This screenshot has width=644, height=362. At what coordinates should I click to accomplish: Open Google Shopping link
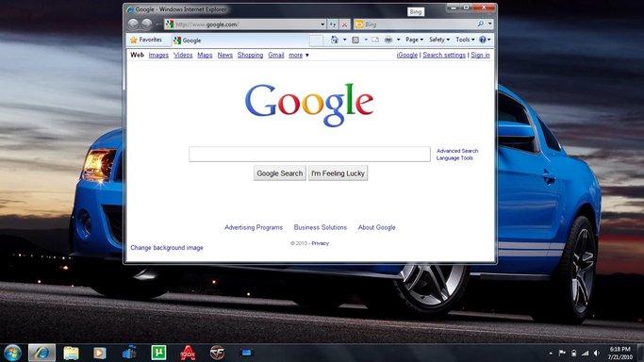coord(250,55)
